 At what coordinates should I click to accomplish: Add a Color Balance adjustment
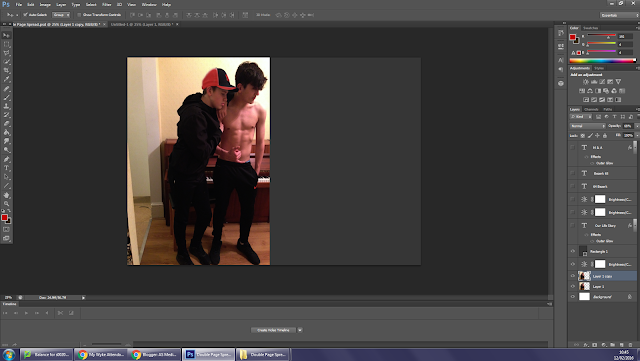pos(590,91)
